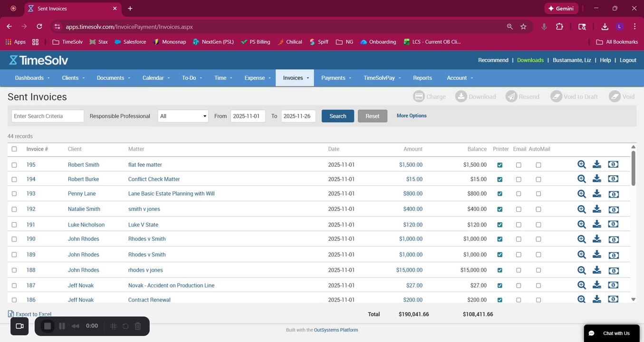The image size is (644, 342).
Task: Stop the screen recording
Action: coord(48,326)
